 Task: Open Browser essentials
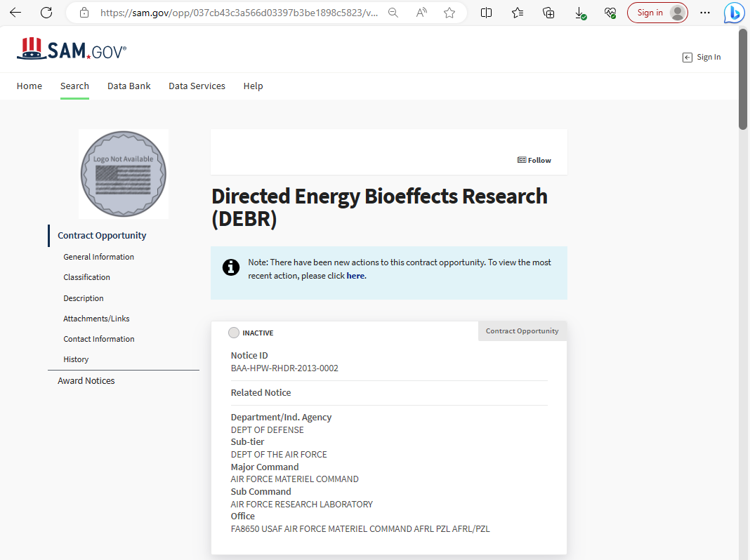pos(610,12)
